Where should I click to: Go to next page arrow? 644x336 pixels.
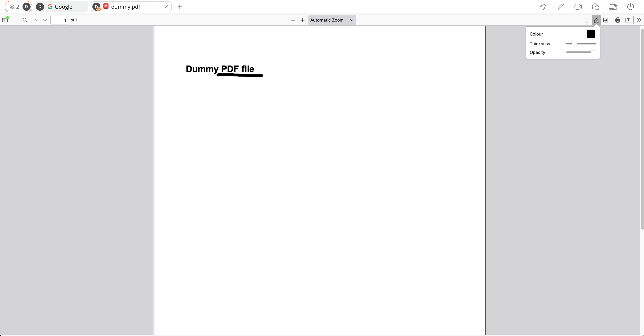tap(45, 20)
